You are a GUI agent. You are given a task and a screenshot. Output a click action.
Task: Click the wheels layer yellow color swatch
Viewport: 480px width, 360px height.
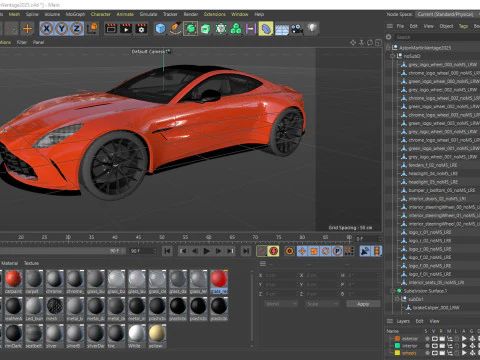[397, 353]
